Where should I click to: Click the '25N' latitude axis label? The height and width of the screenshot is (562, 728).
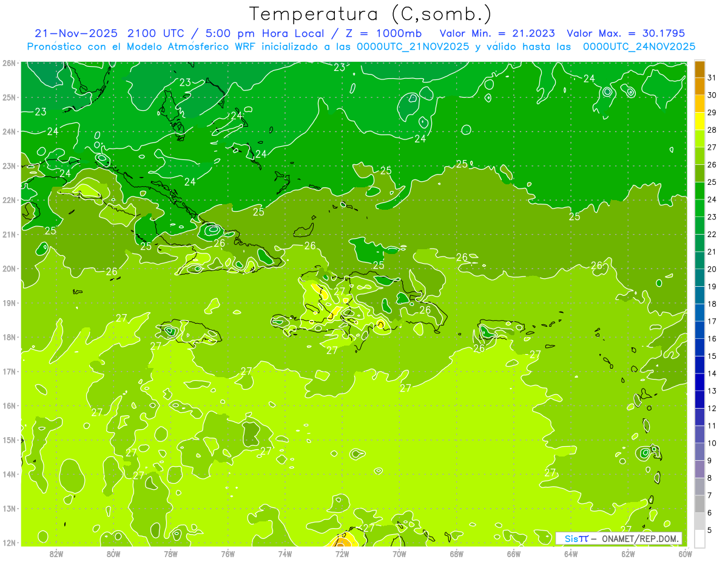click(x=9, y=97)
